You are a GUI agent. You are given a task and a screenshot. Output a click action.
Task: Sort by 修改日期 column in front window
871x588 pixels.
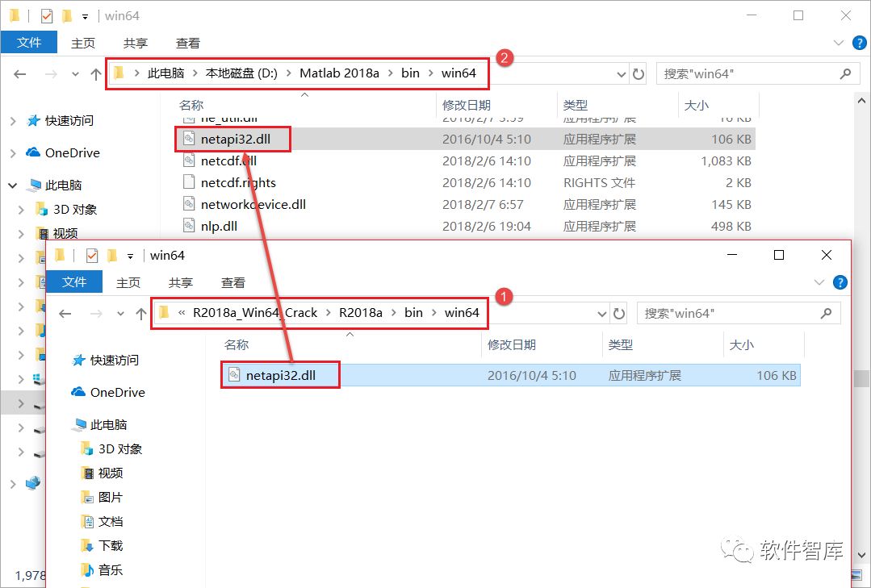coord(512,344)
